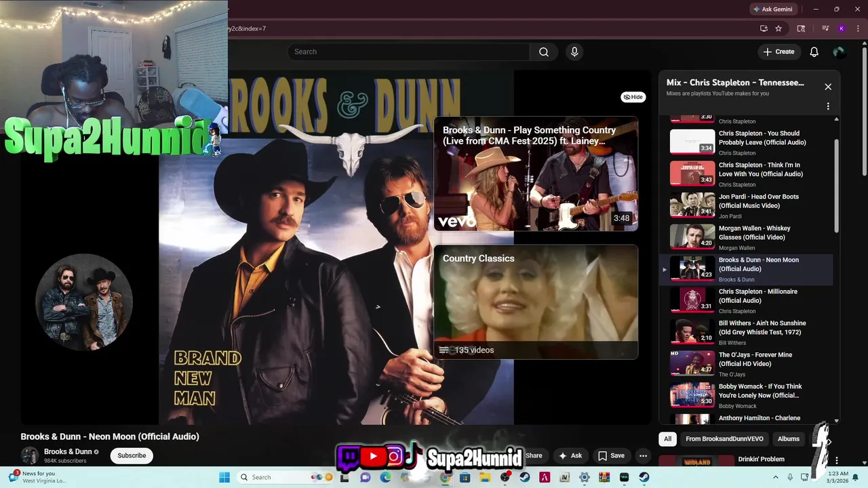Viewport: 868px width, 488px height.
Task: Open Brooks & Dunn channel name link
Action: pyautogui.click(x=68, y=451)
